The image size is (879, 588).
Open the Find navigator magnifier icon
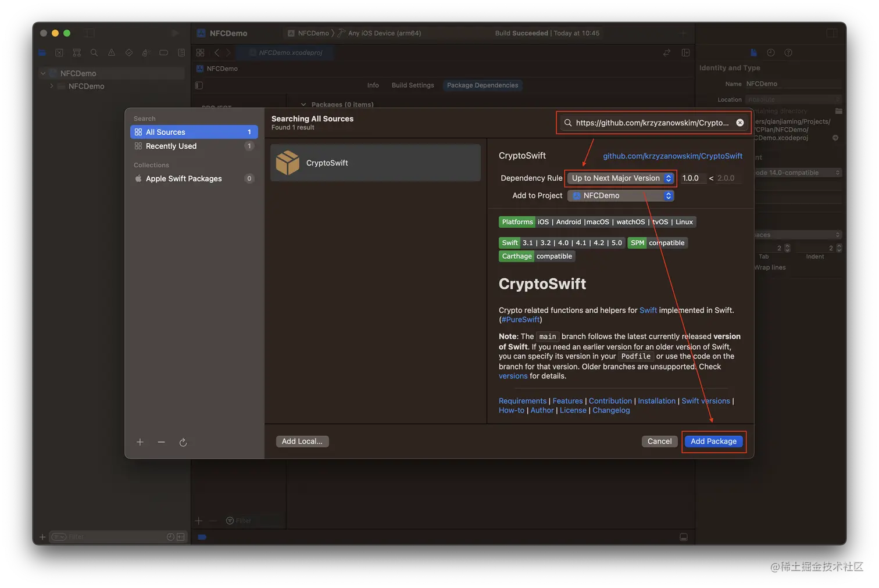coord(94,53)
